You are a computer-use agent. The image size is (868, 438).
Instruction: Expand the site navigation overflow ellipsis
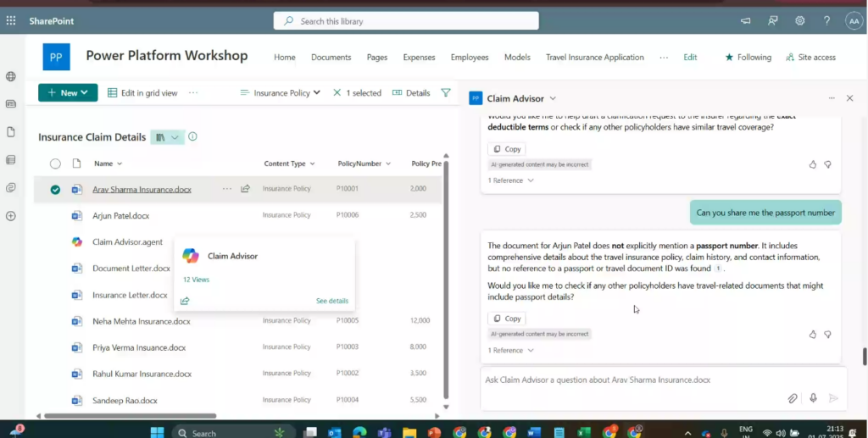[x=664, y=57]
